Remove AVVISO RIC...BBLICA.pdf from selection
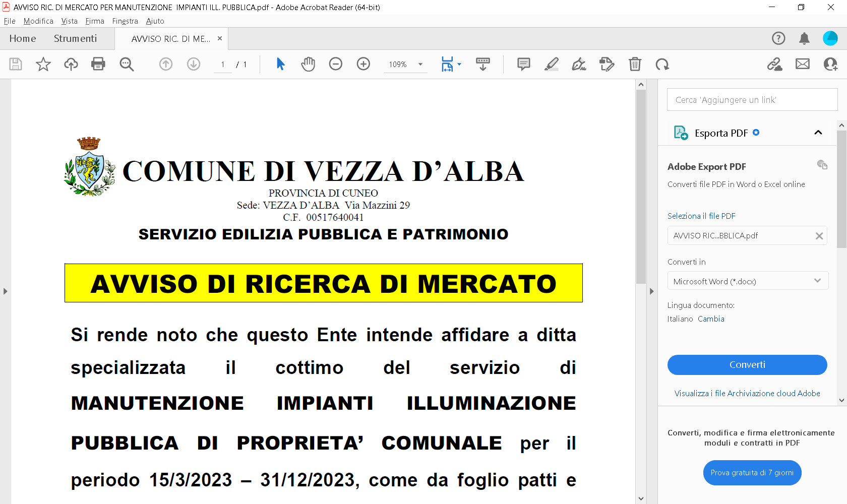 coord(819,236)
